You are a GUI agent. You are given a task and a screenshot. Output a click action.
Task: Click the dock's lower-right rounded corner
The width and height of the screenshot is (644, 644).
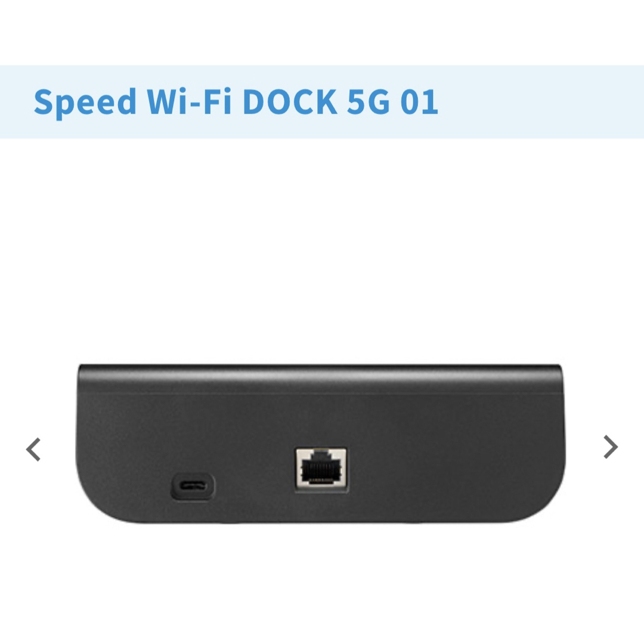pyautogui.click(x=542, y=499)
